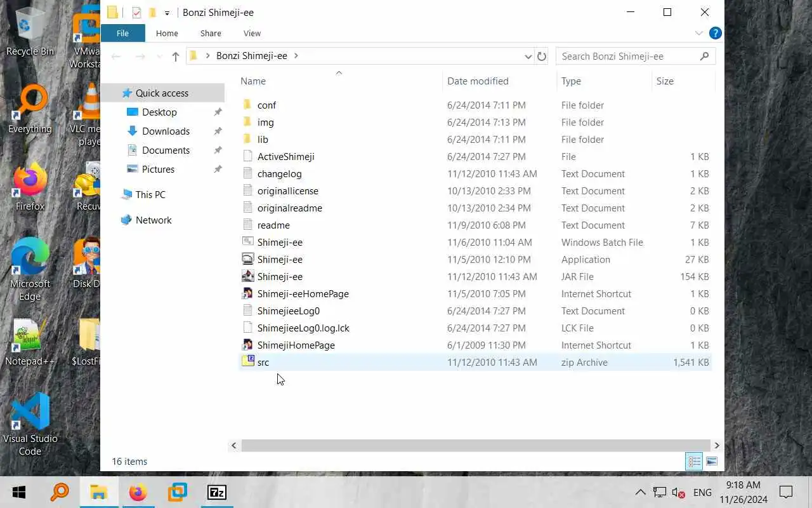812x508 pixels.
Task: Open Downloads in navigation pane
Action: (166, 131)
